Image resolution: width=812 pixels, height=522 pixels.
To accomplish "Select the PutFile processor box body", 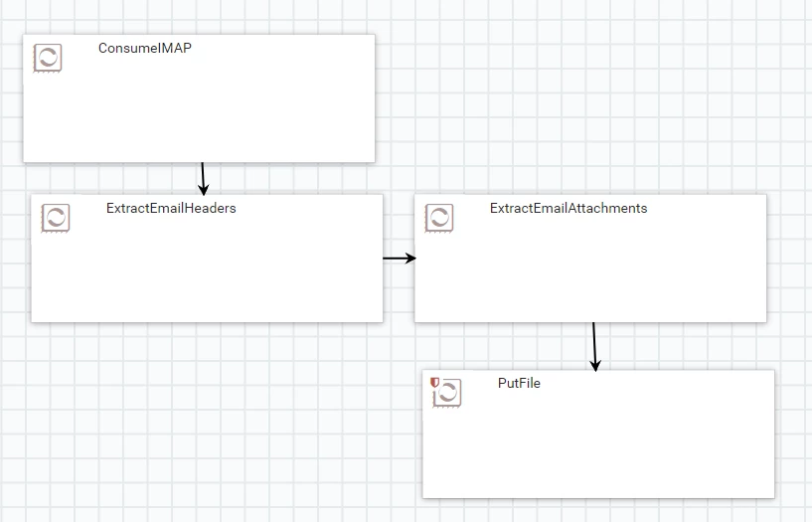I will click(x=598, y=434).
